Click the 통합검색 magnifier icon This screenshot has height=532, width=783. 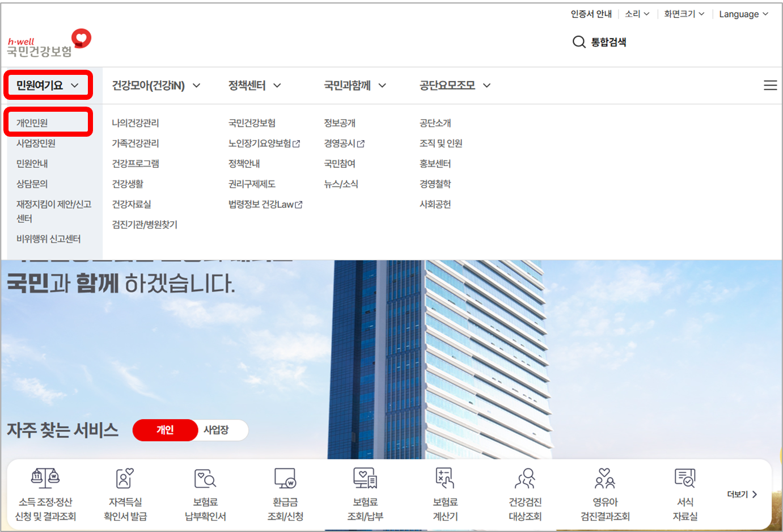(x=578, y=42)
